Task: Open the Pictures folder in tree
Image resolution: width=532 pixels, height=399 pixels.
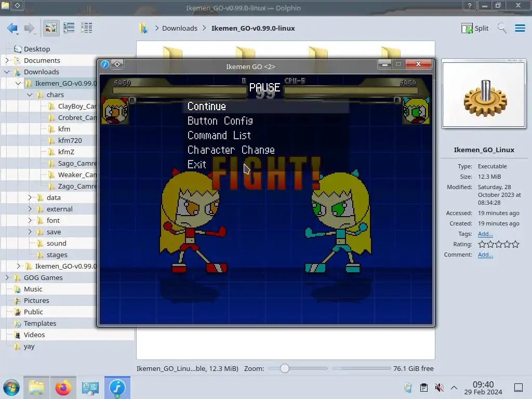Action: pyautogui.click(x=36, y=301)
